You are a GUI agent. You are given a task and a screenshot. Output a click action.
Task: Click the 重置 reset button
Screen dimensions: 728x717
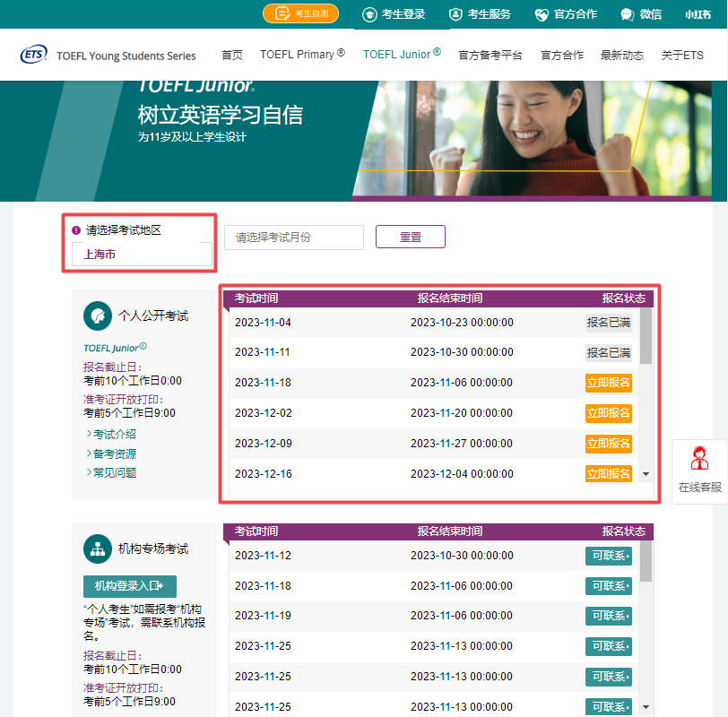point(411,237)
